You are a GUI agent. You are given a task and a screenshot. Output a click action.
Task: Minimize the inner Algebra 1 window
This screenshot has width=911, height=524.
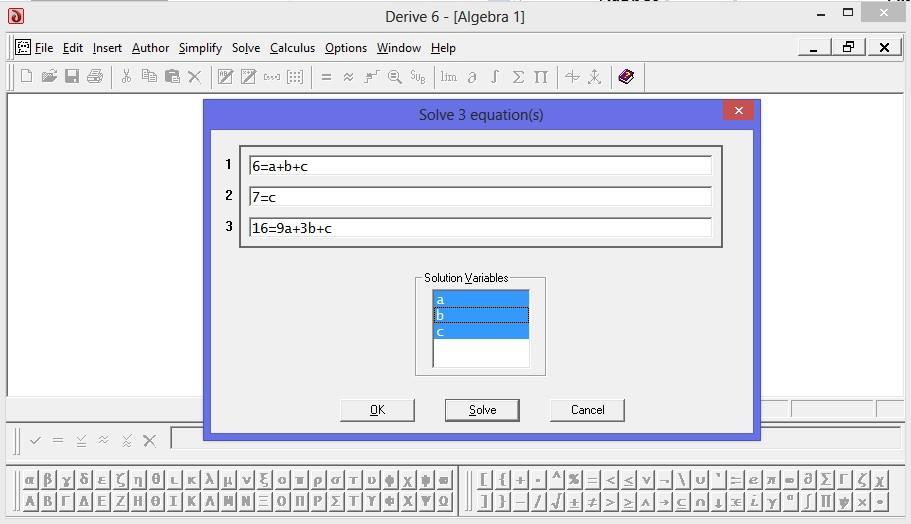pos(814,47)
